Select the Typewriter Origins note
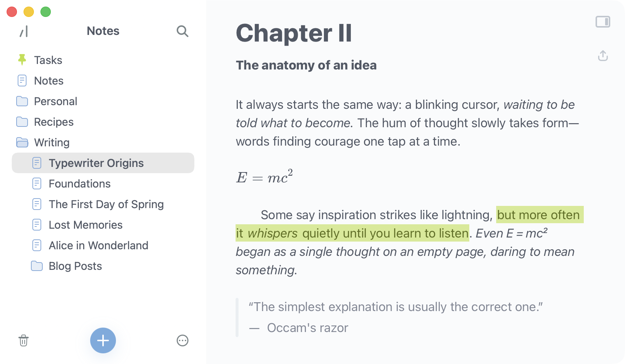This screenshot has height=364, width=625. [x=96, y=163]
